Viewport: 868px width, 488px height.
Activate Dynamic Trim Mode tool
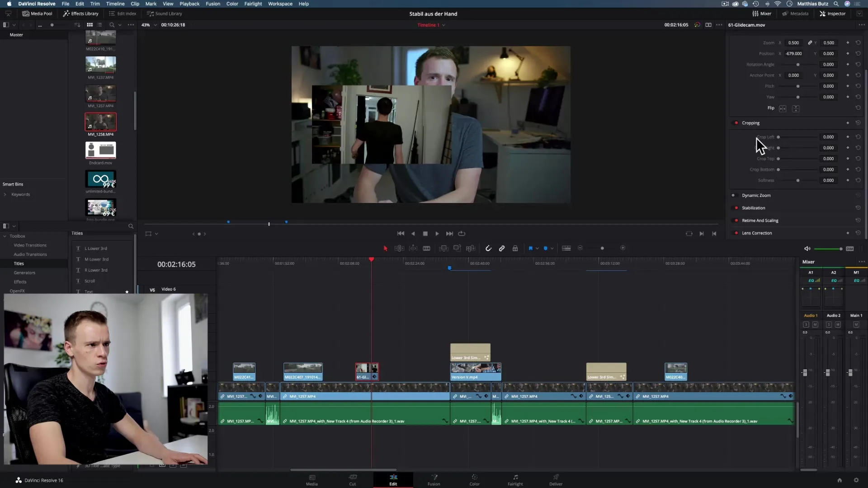[x=413, y=248]
